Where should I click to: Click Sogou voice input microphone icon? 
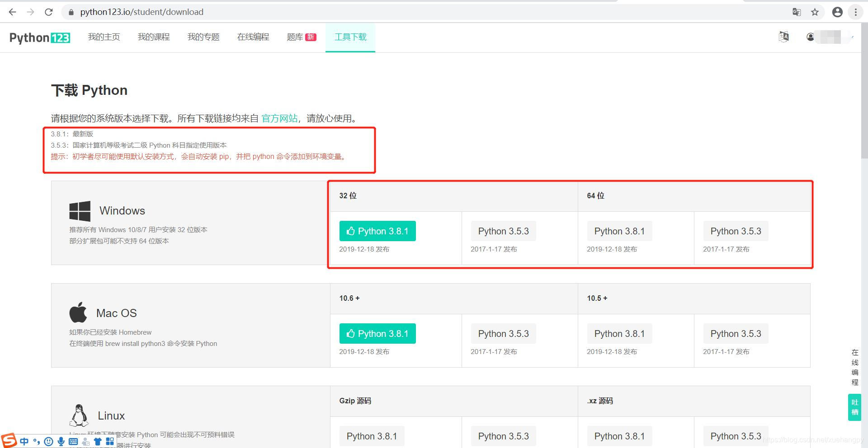coord(61,442)
